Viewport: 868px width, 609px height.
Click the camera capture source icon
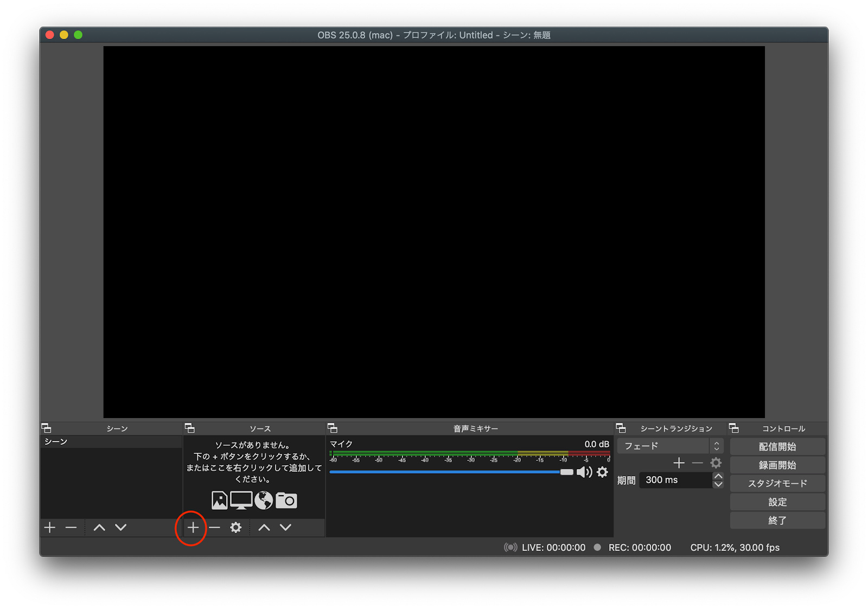click(286, 500)
